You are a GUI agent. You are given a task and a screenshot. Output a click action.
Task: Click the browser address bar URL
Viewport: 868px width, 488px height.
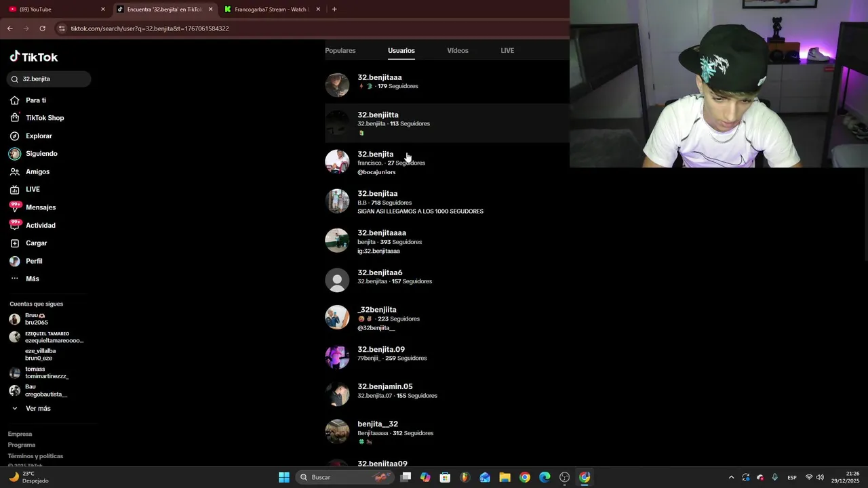point(150,28)
